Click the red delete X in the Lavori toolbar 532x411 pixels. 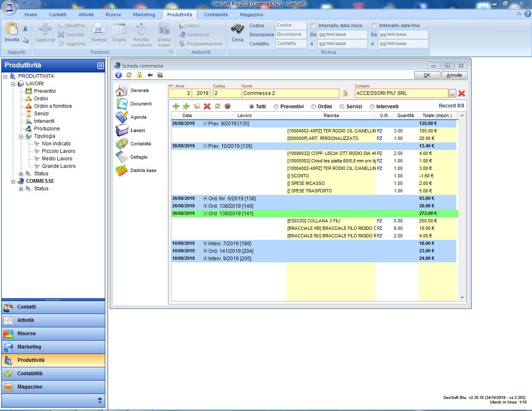click(x=207, y=106)
